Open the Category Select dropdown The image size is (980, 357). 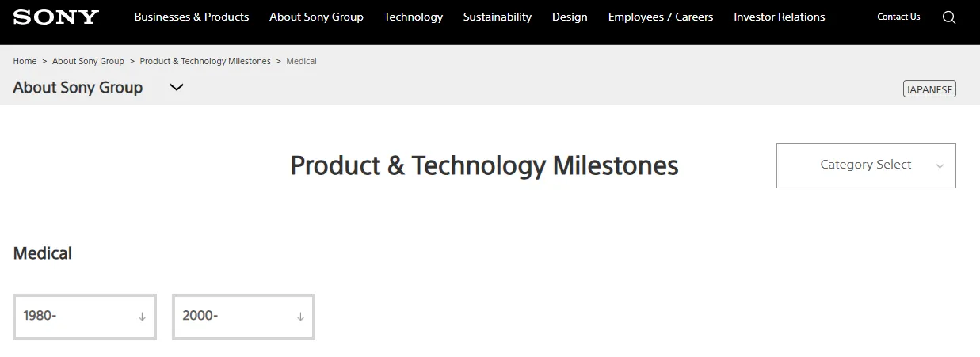(x=866, y=165)
